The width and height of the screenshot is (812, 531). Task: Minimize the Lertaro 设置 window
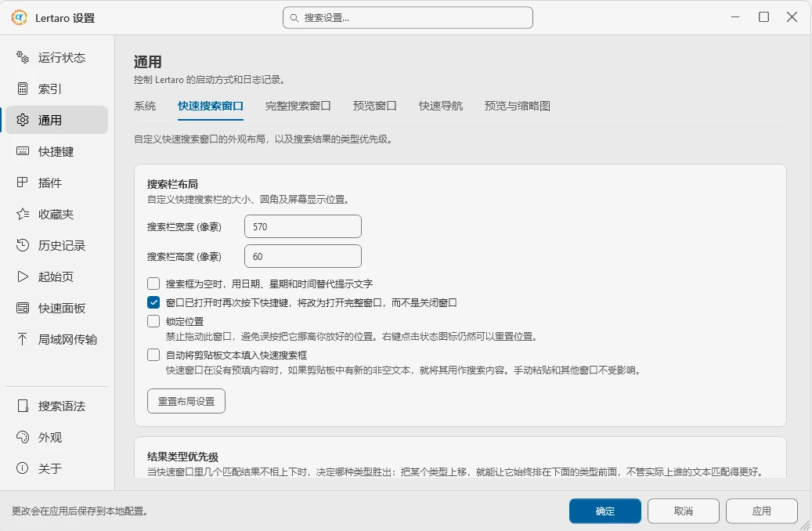[735, 17]
